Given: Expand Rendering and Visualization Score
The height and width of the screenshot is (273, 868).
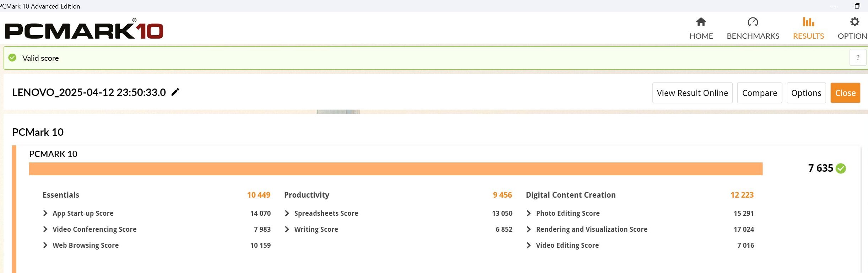Looking at the screenshot, I should (x=528, y=229).
